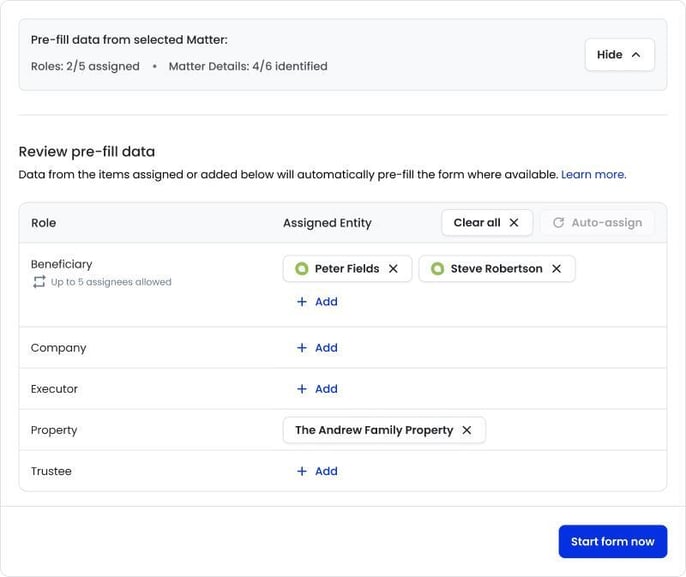Image resolution: width=686 pixels, height=577 pixels.
Task: Click the chevron up arrow beside Hide
Action: [635, 55]
